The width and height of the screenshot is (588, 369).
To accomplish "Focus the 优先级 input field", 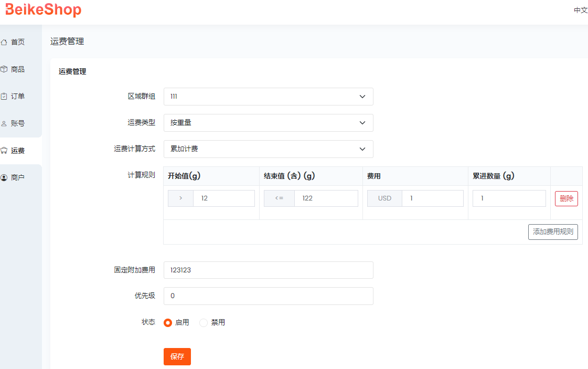I will [268, 296].
